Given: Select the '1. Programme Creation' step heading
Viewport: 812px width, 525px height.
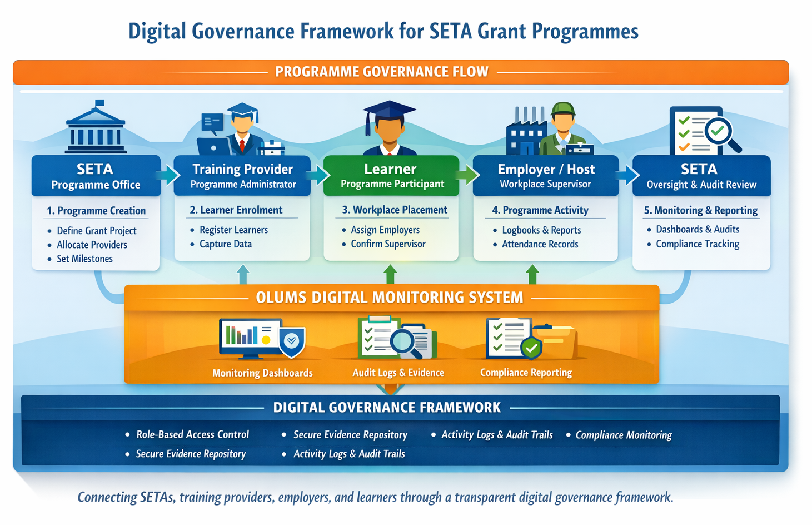Looking at the screenshot, I should 96,211.
